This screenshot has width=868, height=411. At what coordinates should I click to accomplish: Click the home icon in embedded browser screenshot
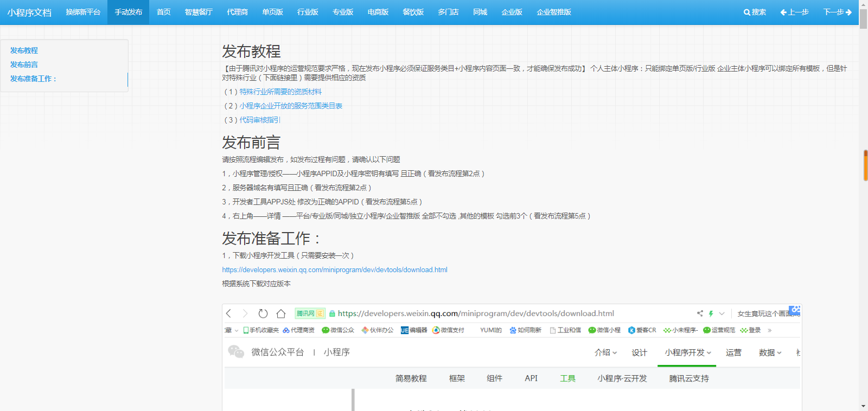280,313
